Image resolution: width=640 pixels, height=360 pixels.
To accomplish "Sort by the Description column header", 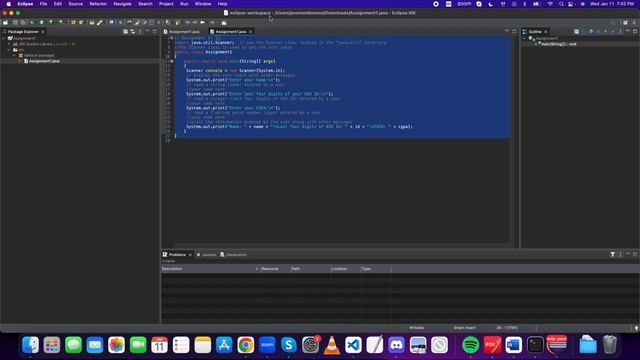I will pos(210,269).
